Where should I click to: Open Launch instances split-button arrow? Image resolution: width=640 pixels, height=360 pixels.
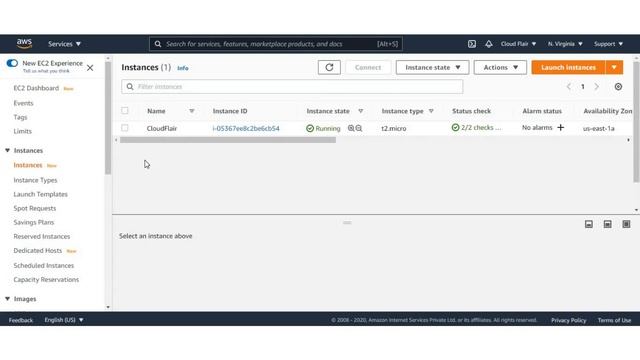(614, 67)
